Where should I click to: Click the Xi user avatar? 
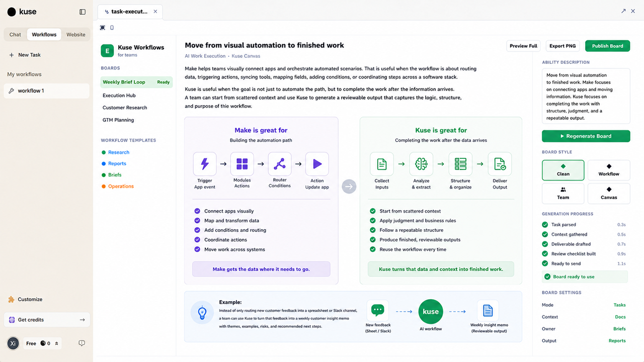14,343
